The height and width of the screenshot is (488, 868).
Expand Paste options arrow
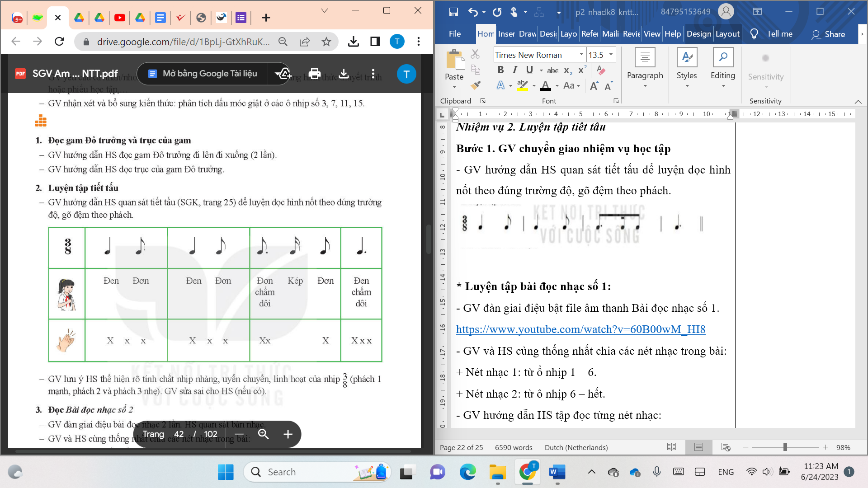point(454,87)
